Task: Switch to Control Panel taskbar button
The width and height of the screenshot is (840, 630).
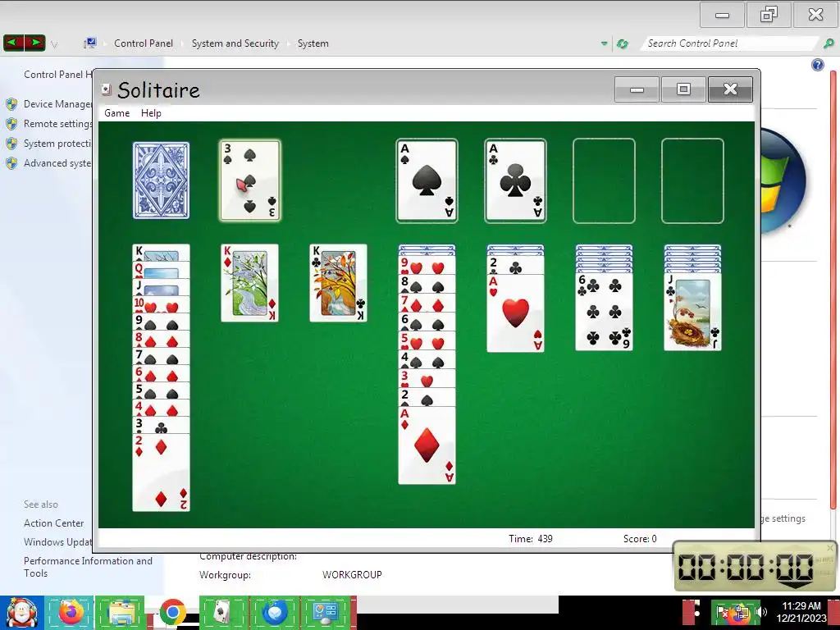Action: (x=326, y=613)
